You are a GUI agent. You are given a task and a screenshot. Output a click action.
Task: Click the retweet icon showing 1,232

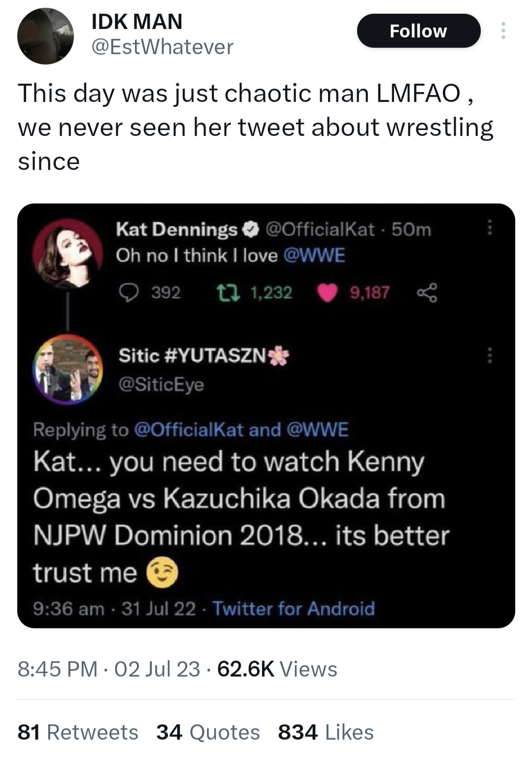229,293
